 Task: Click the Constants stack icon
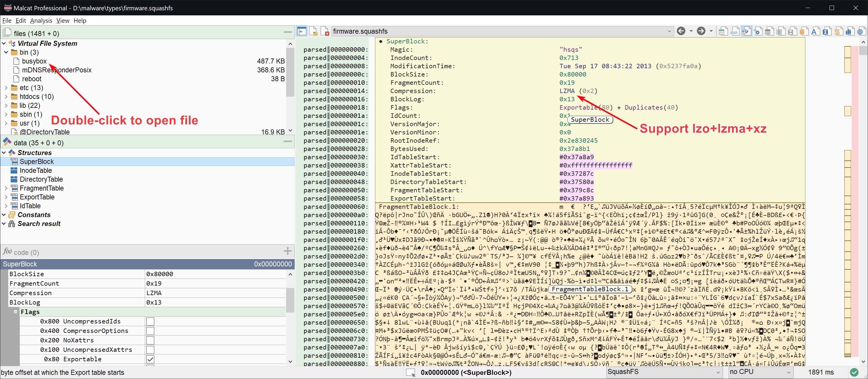coord(12,214)
